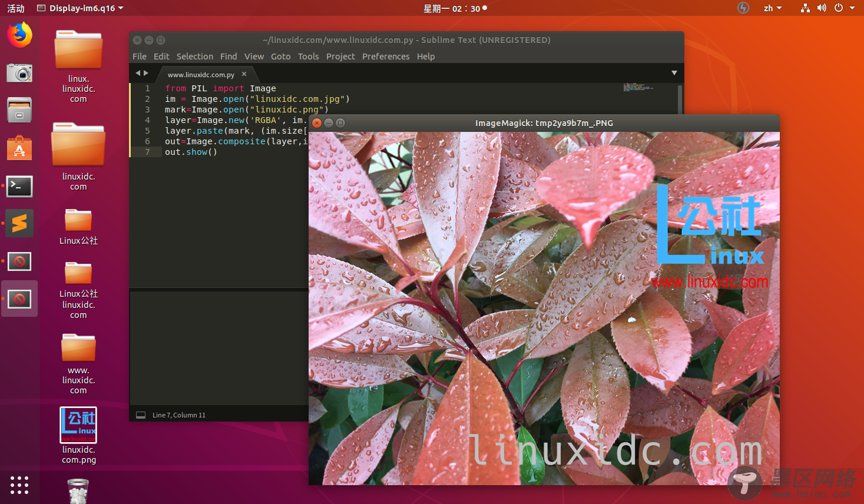
Task: Open the File menu in Sublime Text
Action: 140,57
